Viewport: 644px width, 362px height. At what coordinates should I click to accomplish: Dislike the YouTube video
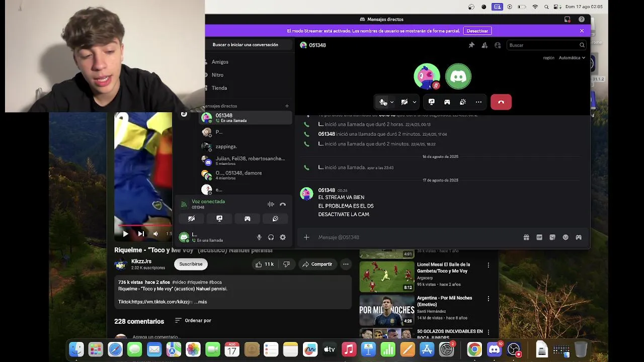[x=286, y=264]
